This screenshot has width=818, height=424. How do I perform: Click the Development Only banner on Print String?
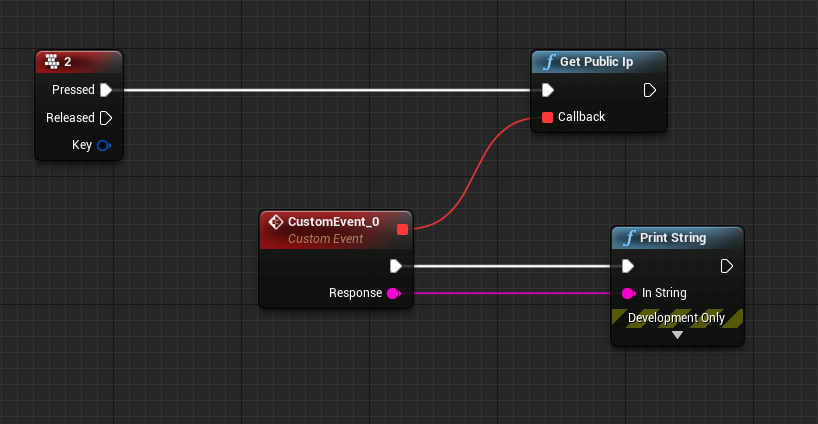677,318
